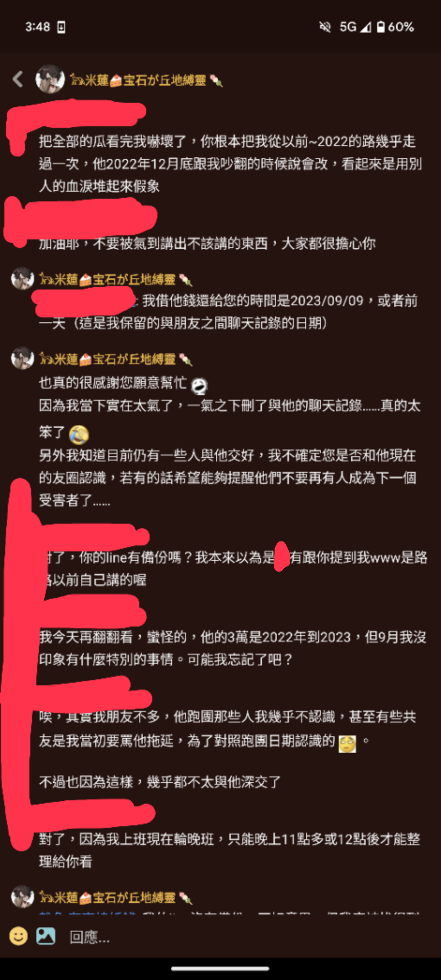Attach an image via picture icon
441x980 pixels.
click(46, 936)
